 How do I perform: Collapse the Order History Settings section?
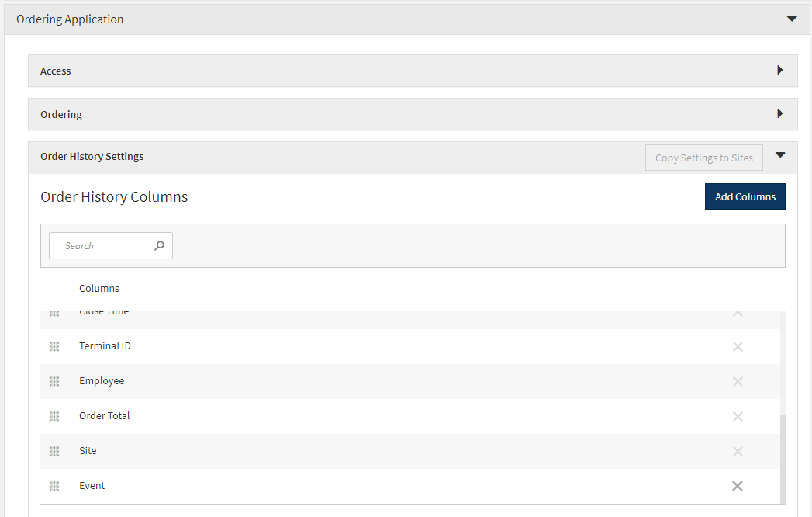click(780, 154)
